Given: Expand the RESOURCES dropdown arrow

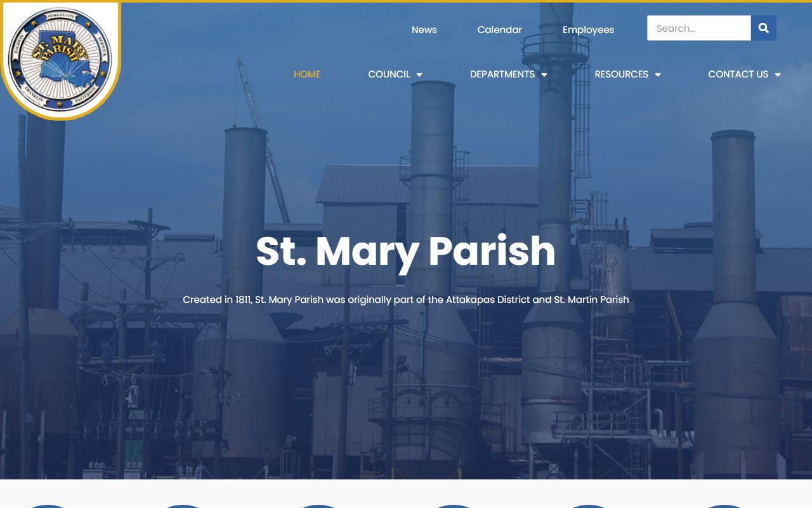Looking at the screenshot, I should tap(658, 75).
